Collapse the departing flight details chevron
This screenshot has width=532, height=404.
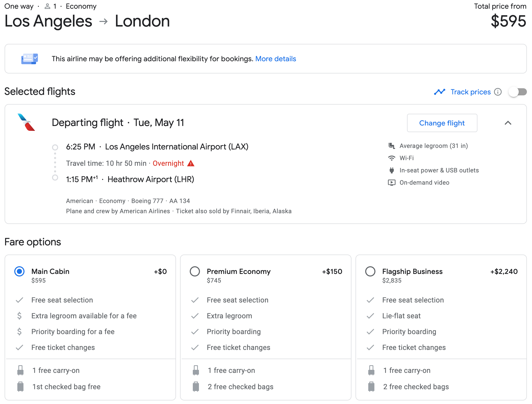click(508, 123)
